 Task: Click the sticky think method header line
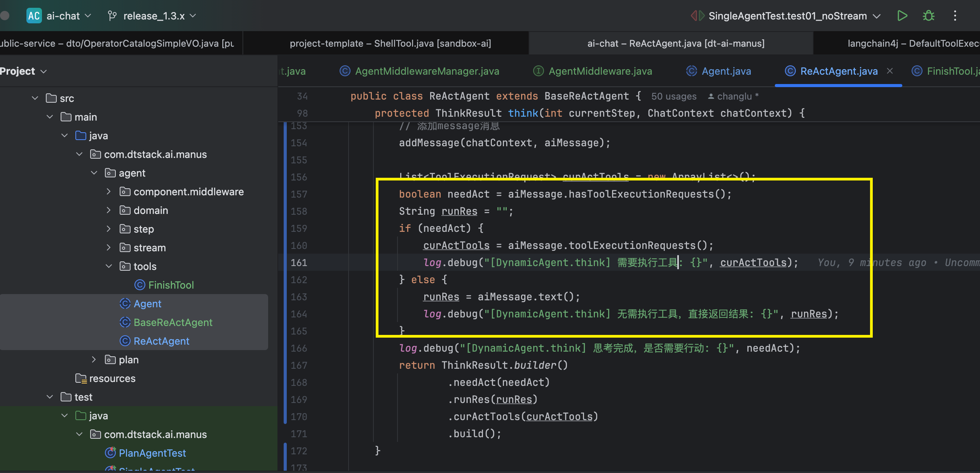(x=589, y=113)
